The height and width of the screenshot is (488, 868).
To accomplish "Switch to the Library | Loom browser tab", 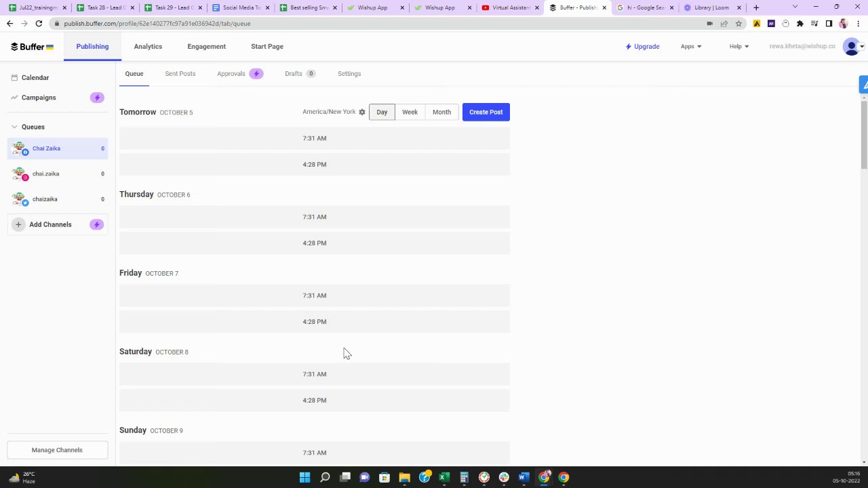I will [711, 7].
